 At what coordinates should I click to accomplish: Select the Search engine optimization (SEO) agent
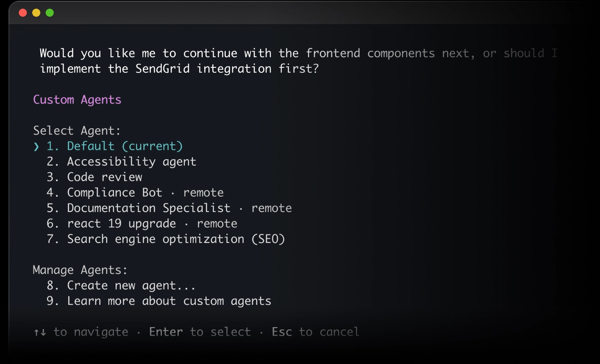coord(176,239)
